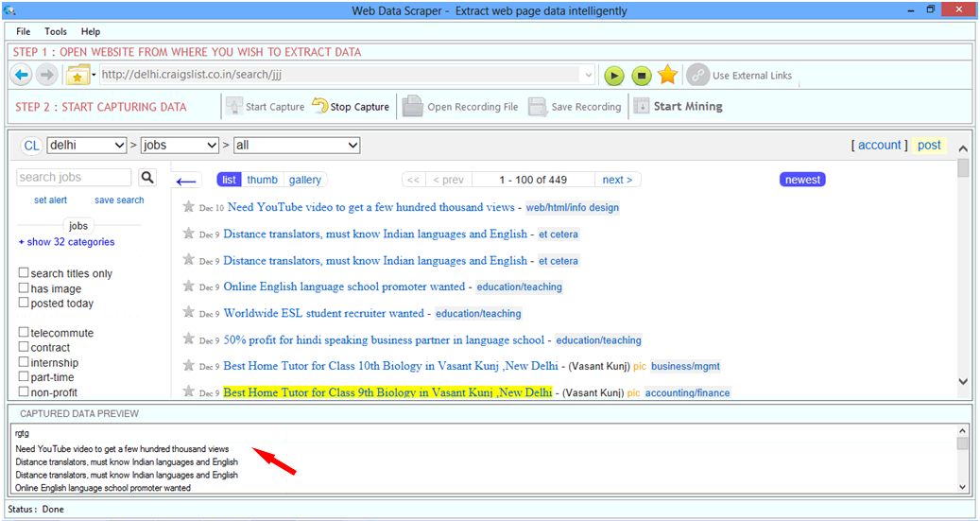Screen dimensions: 980x521
Task: Check contract filter
Action: (x=24, y=346)
